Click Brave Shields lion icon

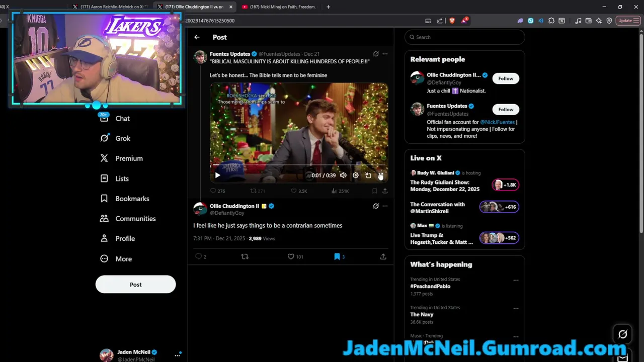point(452,21)
